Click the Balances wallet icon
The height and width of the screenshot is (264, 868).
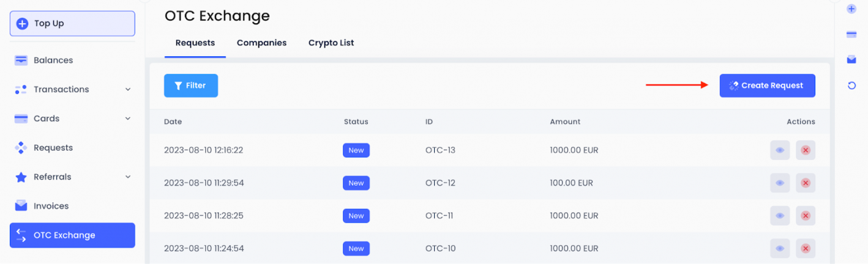(x=21, y=60)
